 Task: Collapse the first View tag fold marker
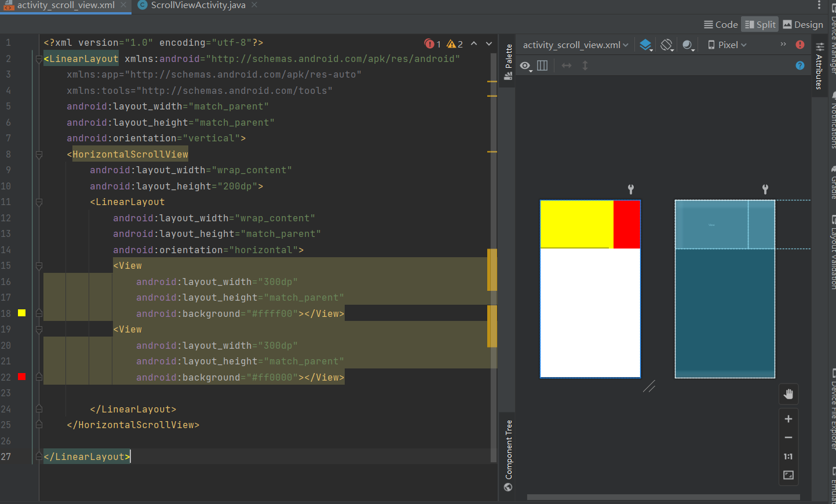39,266
